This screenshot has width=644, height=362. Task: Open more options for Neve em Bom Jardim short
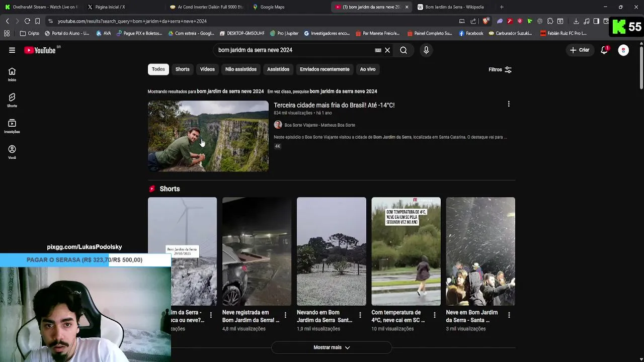pos(509,315)
